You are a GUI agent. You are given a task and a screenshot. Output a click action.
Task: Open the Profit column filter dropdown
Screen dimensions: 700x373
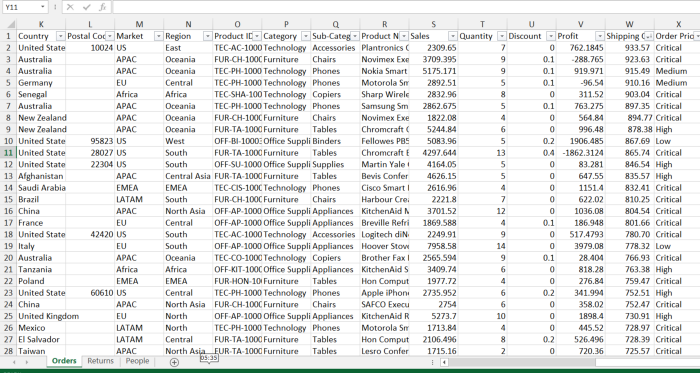point(600,36)
